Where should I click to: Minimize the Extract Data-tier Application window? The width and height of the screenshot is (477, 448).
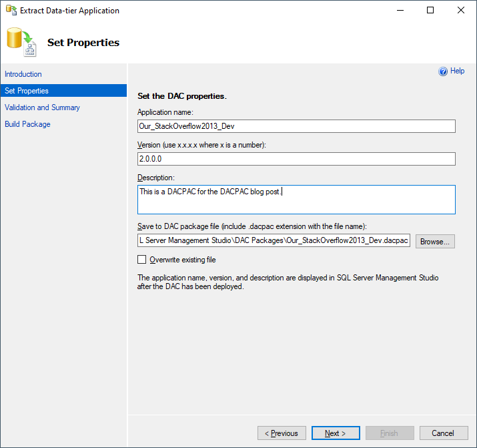(400, 10)
